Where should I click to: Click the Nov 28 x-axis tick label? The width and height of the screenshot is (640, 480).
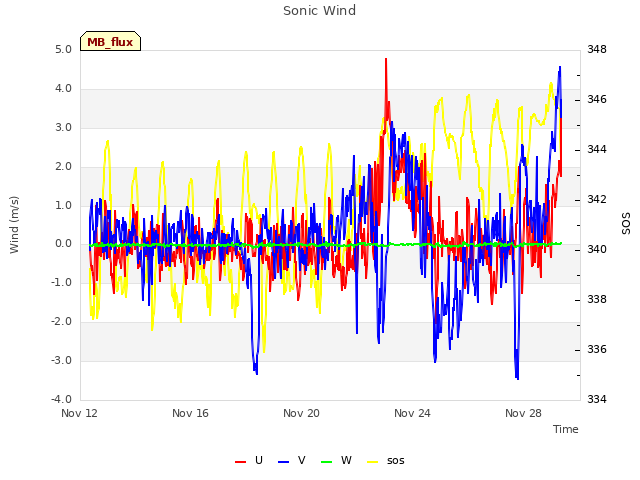(523, 413)
